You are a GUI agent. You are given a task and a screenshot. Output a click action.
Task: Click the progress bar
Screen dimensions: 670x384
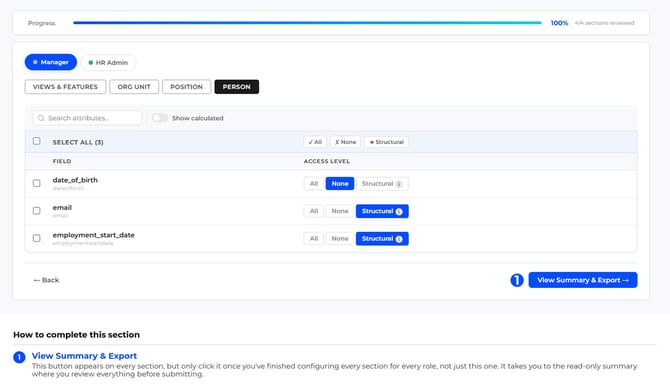pos(307,23)
